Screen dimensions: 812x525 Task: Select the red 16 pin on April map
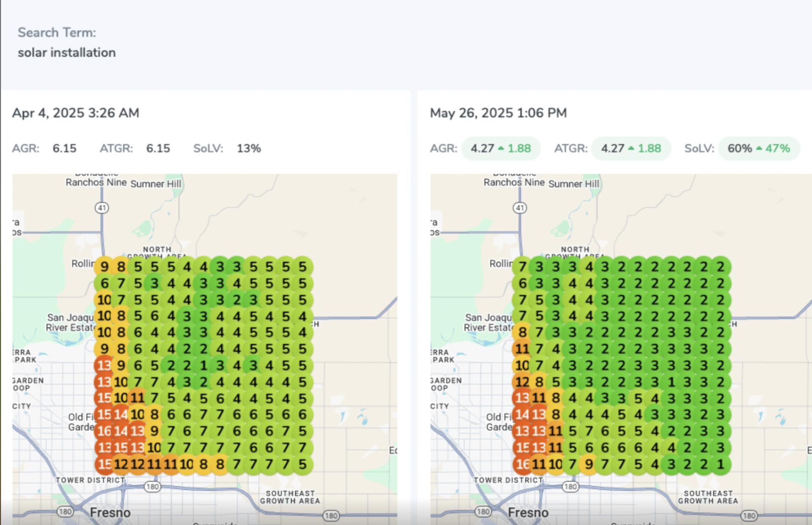tap(104, 431)
